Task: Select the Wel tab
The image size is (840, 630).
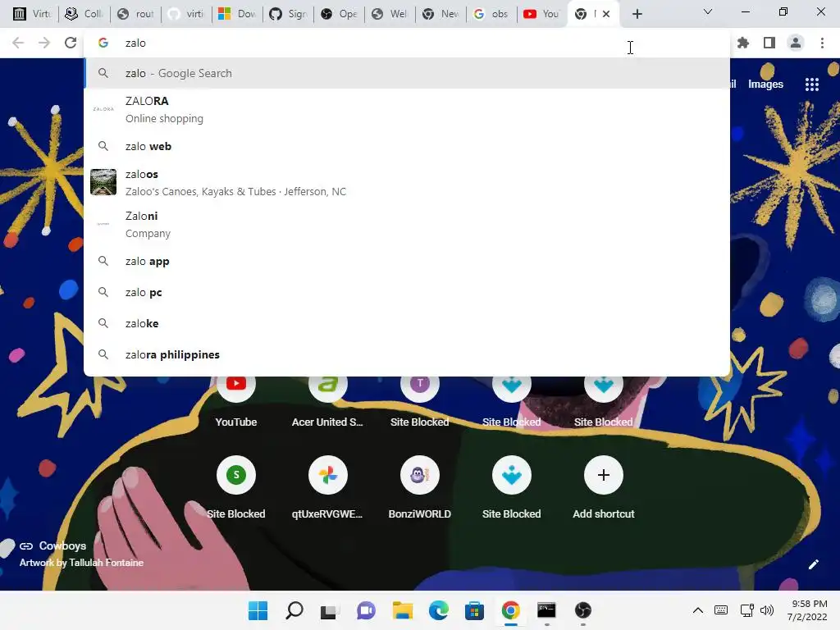Action: 390,14
